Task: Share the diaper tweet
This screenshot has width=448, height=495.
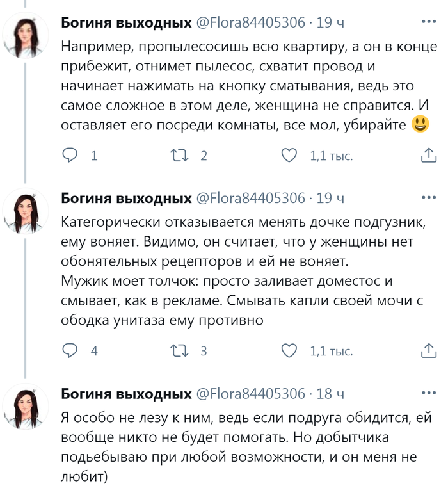Action: coord(428,351)
